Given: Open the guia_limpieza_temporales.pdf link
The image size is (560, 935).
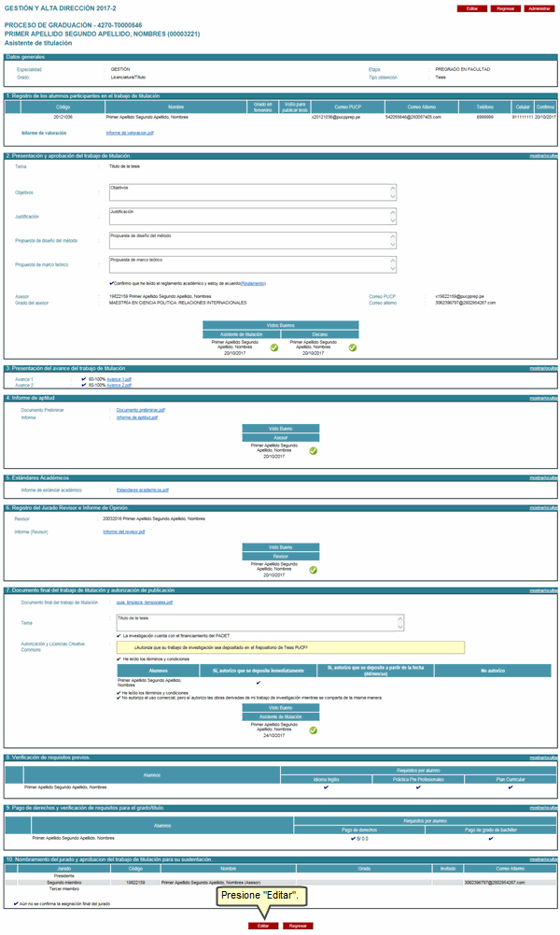Looking at the screenshot, I should click(x=145, y=602).
